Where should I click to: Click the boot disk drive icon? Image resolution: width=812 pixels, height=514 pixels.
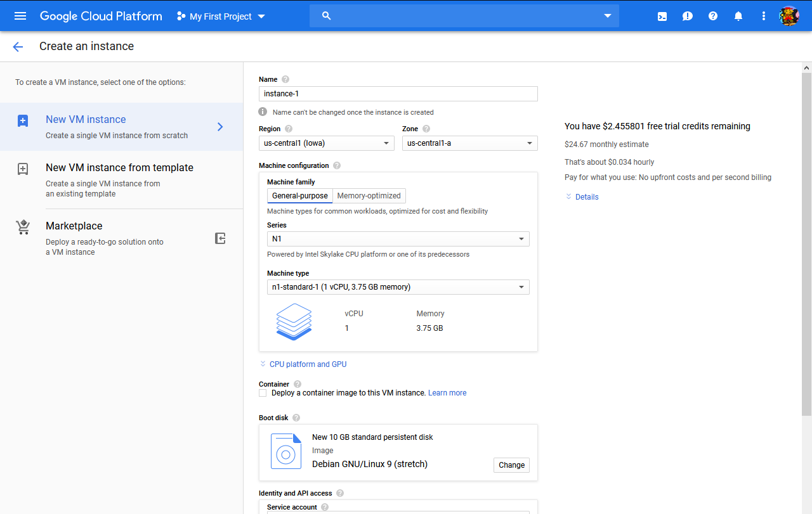(x=286, y=451)
